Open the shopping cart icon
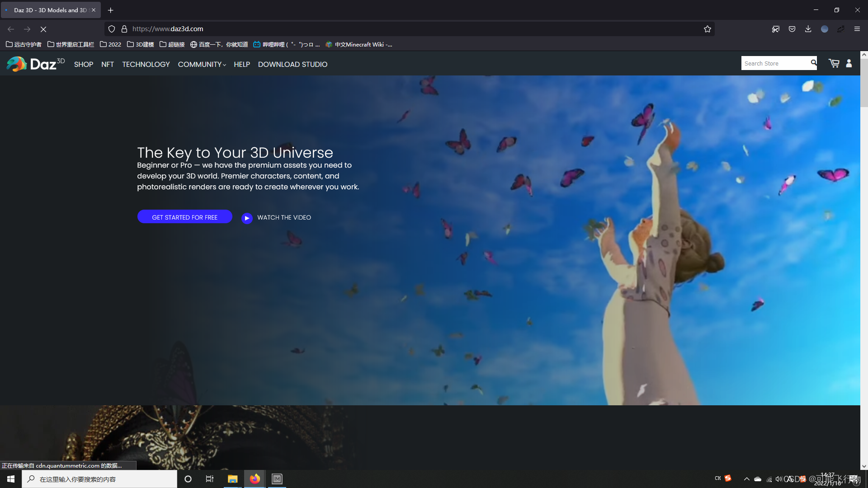Screen dimensions: 868x488 tap(834, 64)
